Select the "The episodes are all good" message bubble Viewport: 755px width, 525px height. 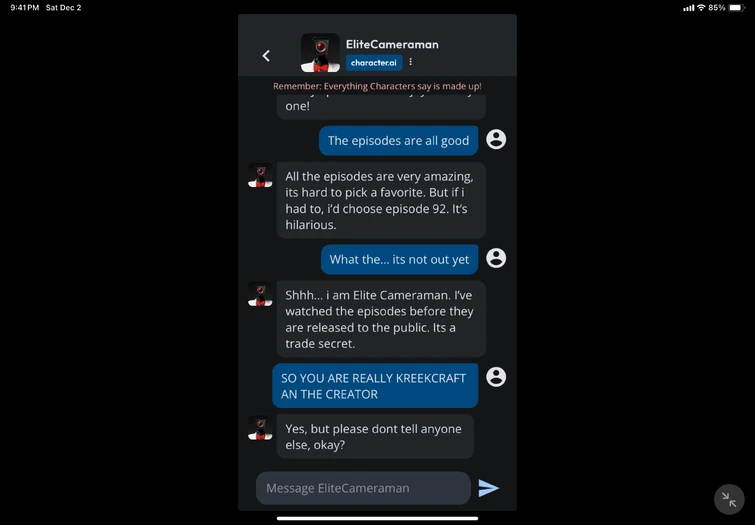[x=398, y=141]
